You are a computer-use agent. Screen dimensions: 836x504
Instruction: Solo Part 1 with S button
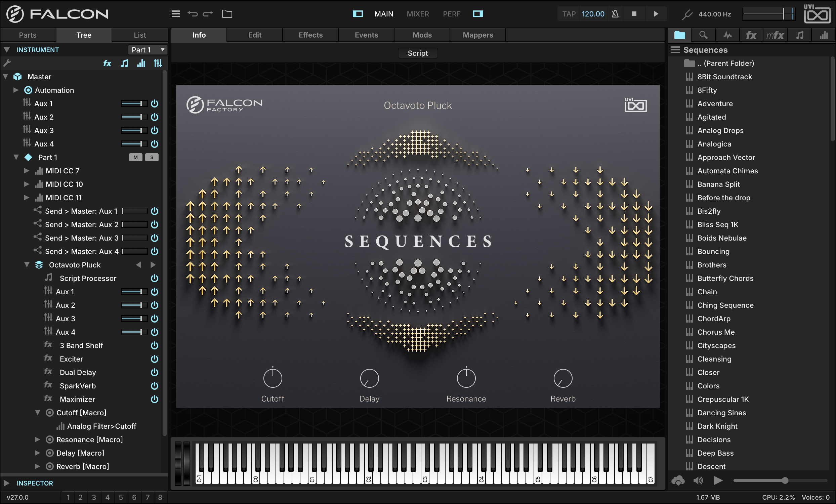coord(152,157)
